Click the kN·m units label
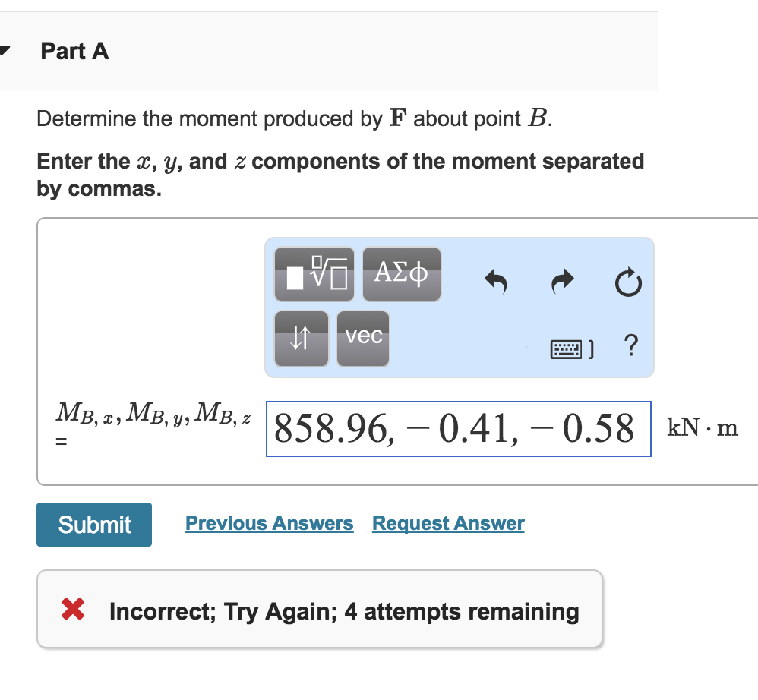 click(703, 428)
